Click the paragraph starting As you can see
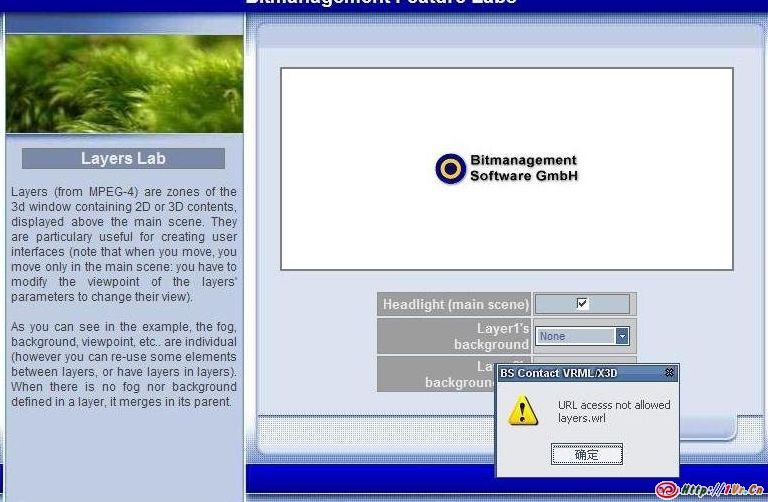This screenshot has height=502, width=768. coord(123,364)
